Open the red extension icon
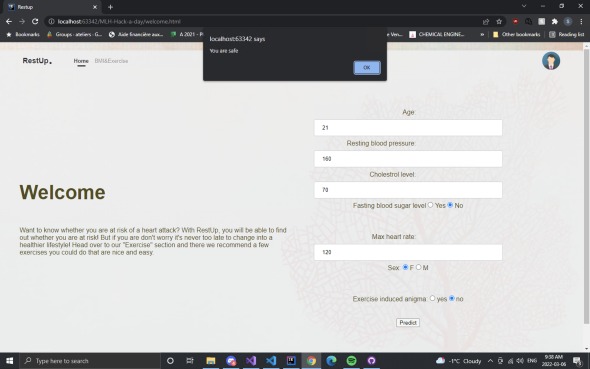590x369 pixels. [x=515, y=21]
